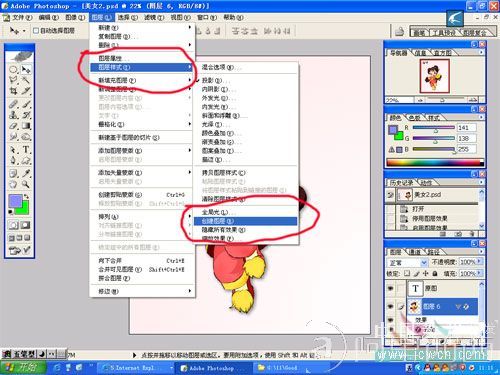Switch to the 通道 channels tab
The image size is (500, 375).
[414, 252]
